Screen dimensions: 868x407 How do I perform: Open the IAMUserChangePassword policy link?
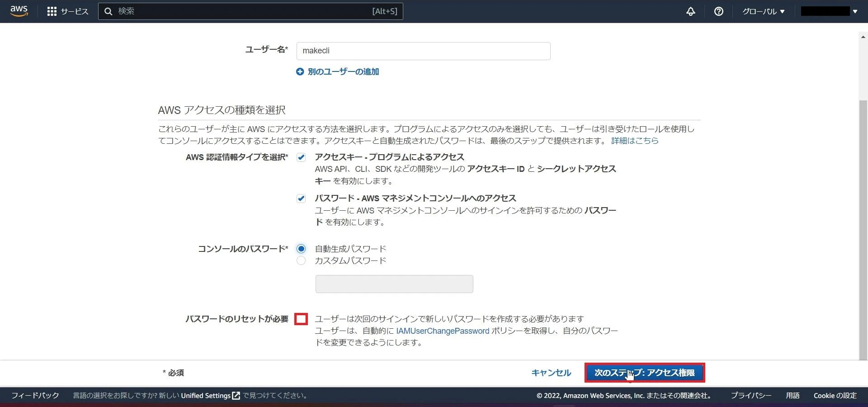(443, 331)
